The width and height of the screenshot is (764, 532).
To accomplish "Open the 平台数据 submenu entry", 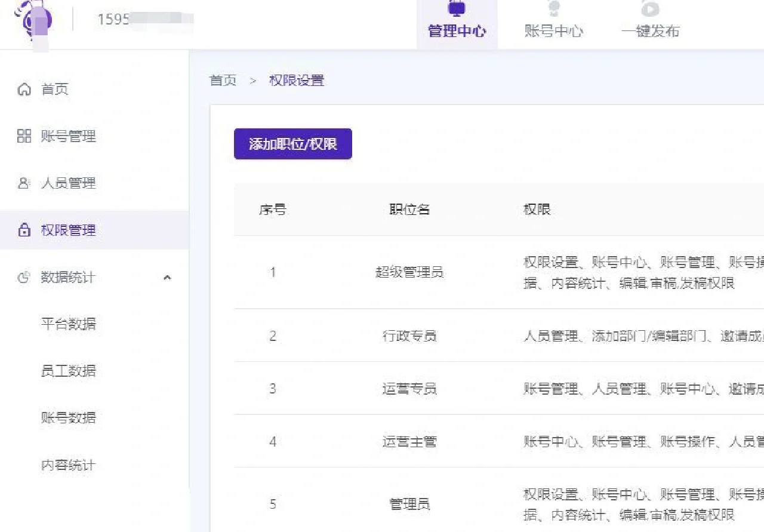I will coord(69,324).
